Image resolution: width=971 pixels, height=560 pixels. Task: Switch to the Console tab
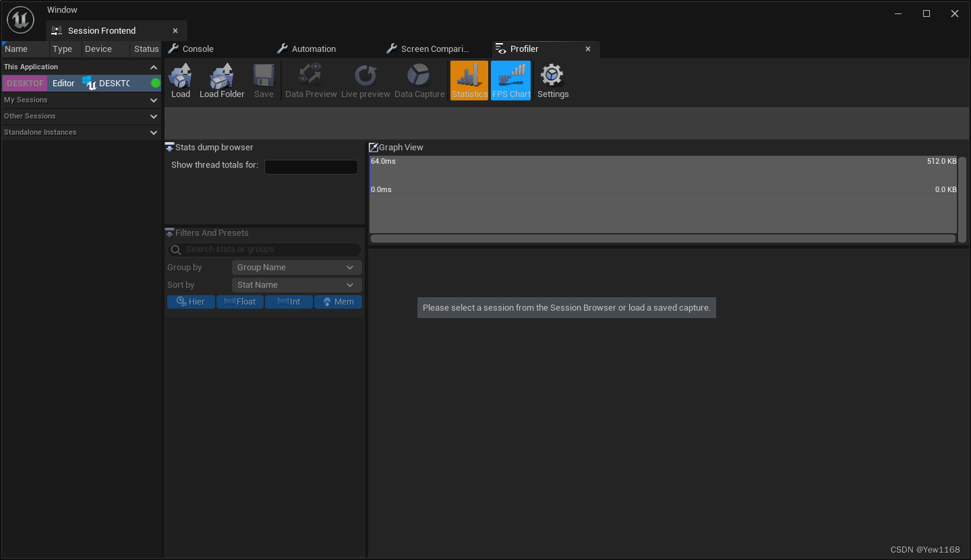tap(198, 49)
